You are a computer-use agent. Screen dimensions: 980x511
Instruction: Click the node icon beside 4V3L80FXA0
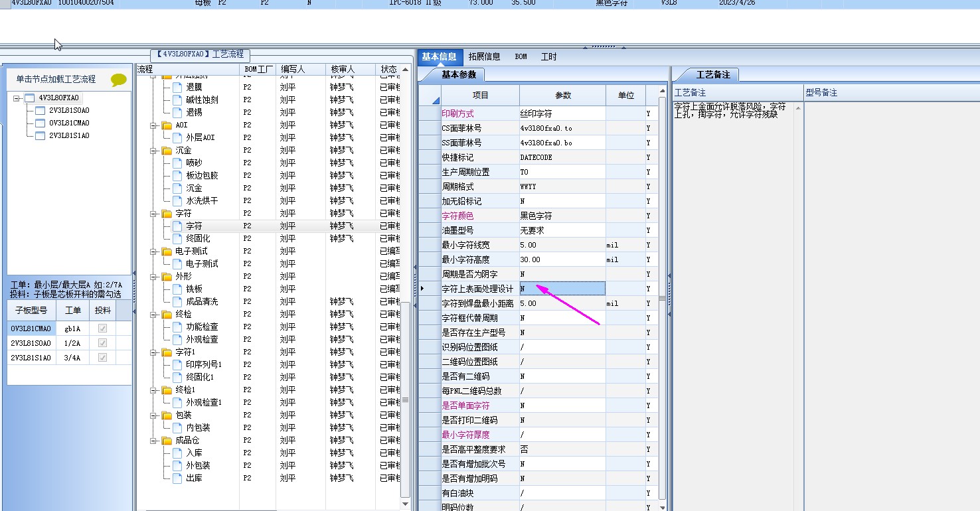[29, 98]
